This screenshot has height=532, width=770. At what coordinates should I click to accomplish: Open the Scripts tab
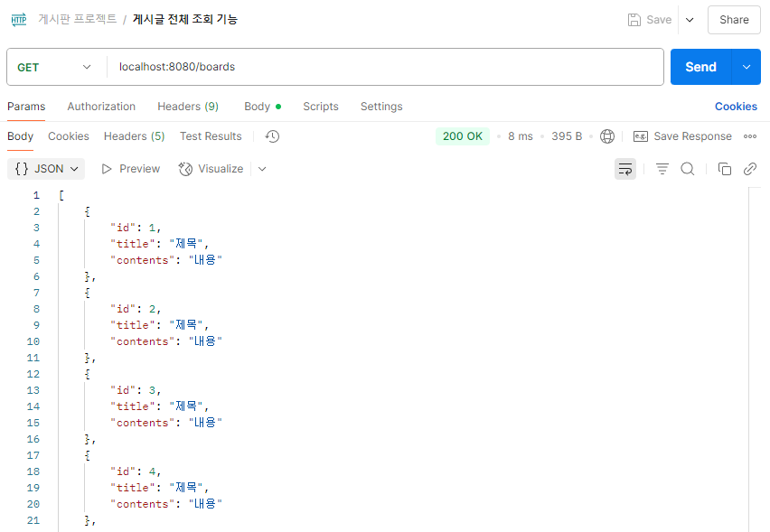[x=321, y=107]
